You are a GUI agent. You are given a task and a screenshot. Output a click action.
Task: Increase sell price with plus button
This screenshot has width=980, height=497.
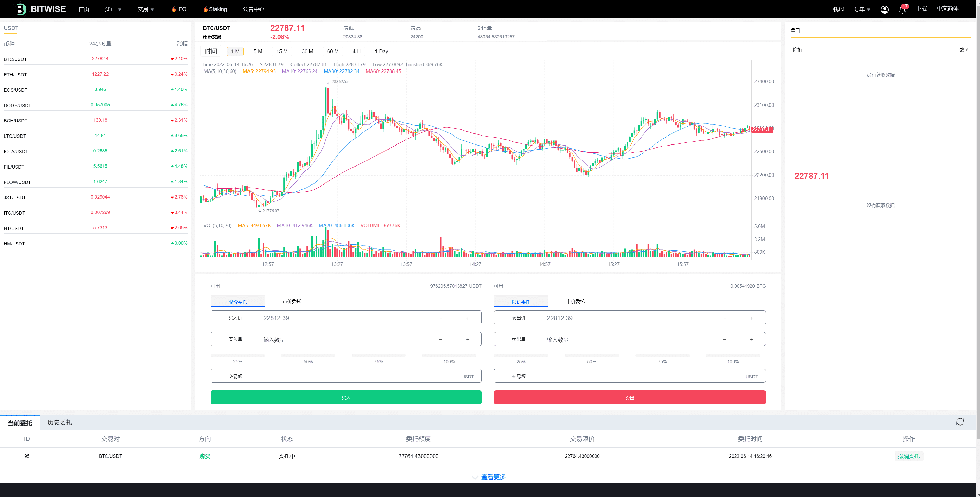[x=752, y=318]
